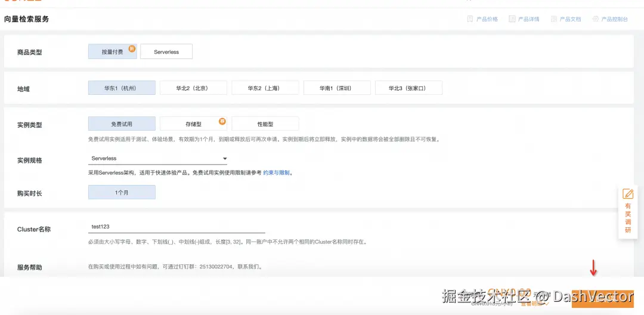Open the 产品控制台 link

point(614,19)
